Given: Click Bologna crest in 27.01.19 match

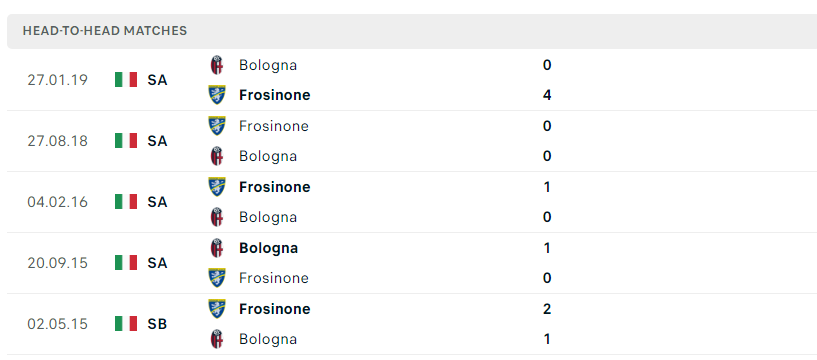Looking at the screenshot, I should pos(217,65).
